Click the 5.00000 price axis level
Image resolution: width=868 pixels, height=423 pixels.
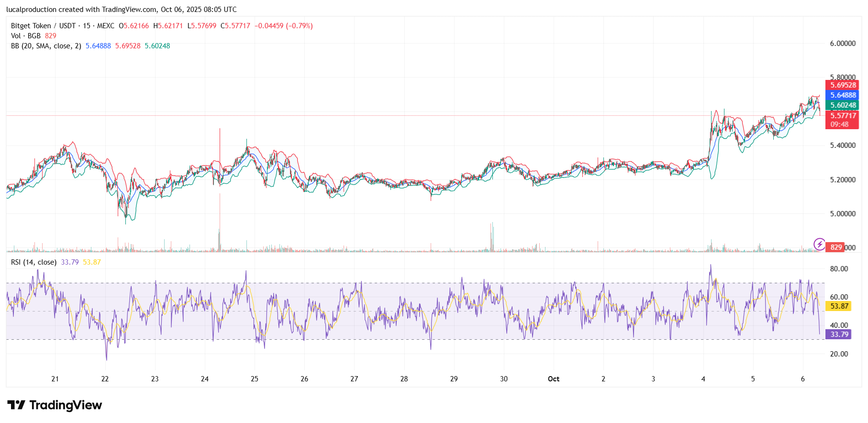[x=843, y=214]
